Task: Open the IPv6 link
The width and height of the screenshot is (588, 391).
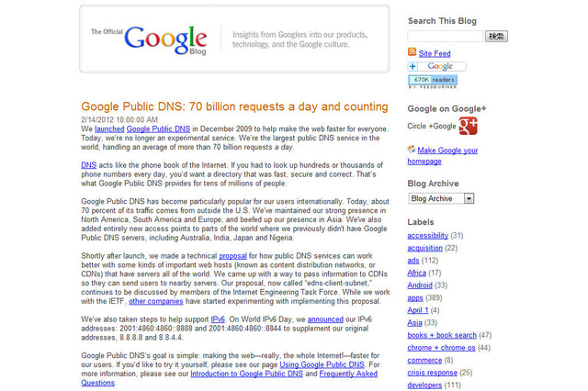Action: click(x=218, y=319)
